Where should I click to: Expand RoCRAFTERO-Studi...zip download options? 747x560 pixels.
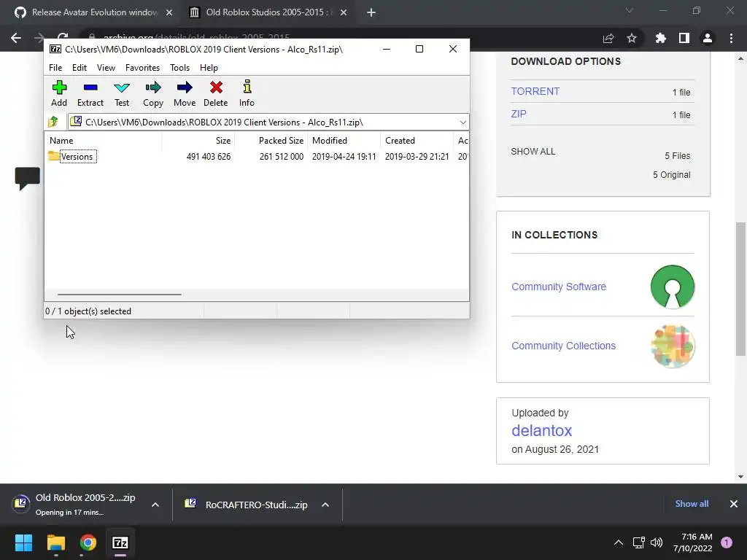(x=325, y=505)
